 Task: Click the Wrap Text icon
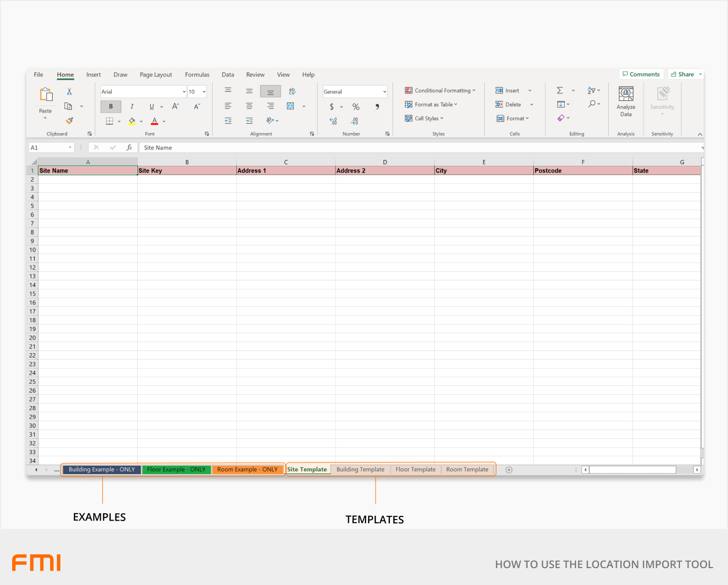coord(292,91)
